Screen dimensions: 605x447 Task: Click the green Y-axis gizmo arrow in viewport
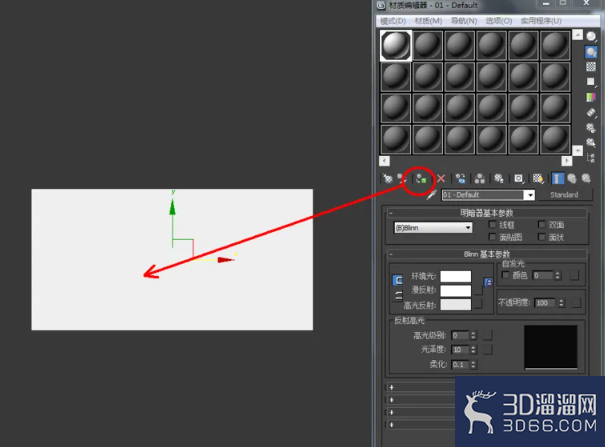point(172,207)
